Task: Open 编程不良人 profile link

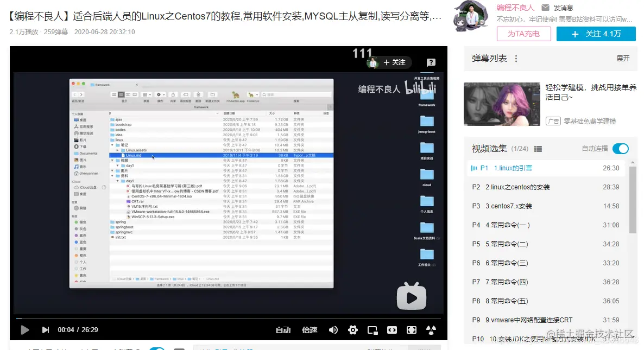Action: 515,8
